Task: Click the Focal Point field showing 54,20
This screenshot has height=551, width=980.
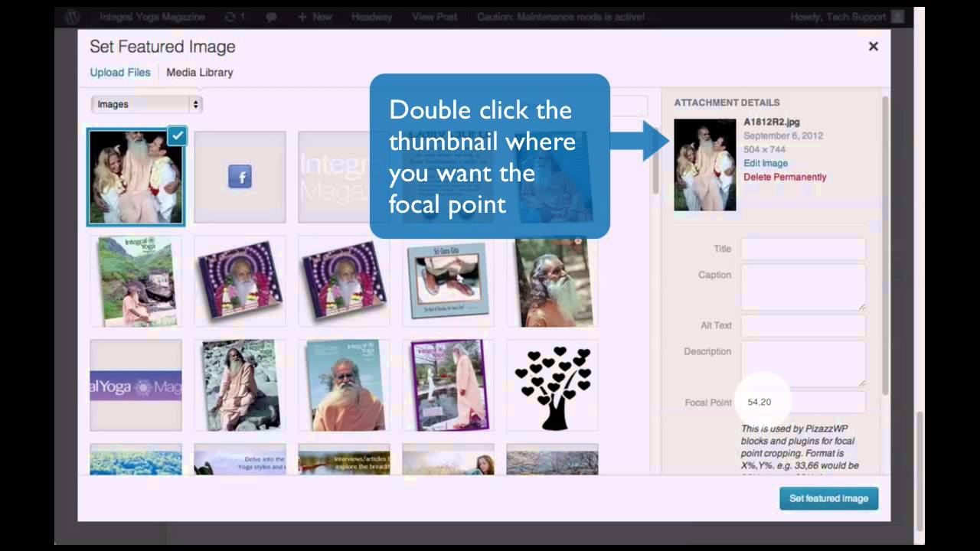Action: click(803, 402)
